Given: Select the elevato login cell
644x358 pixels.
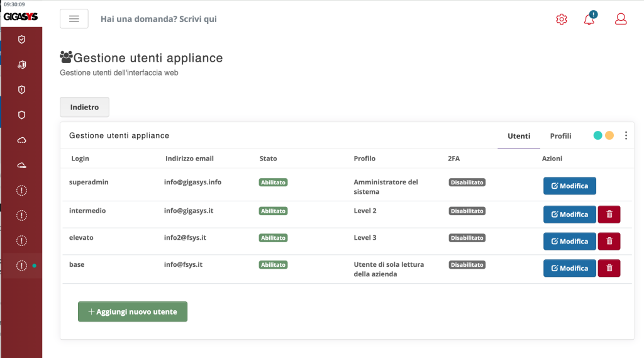Looking at the screenshot, I should [81, 238].
